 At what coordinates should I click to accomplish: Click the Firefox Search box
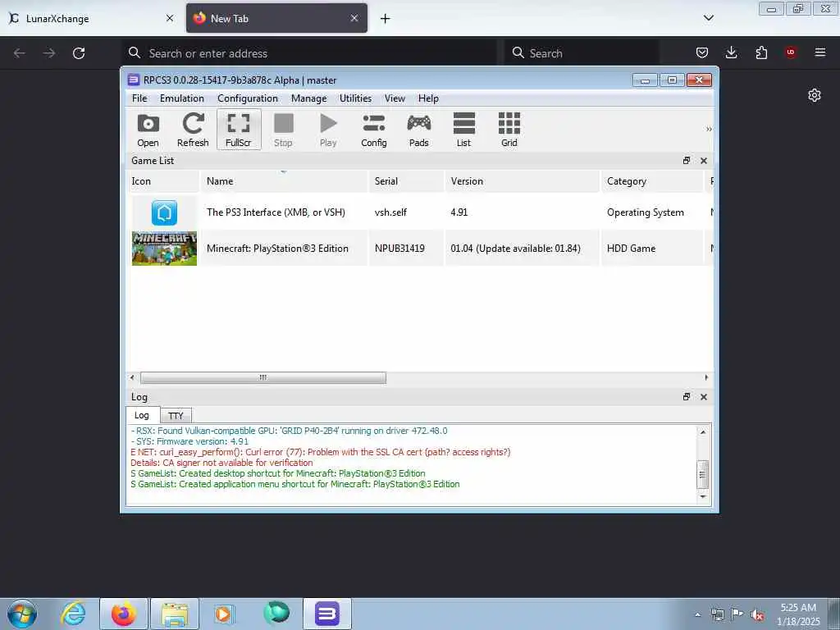coord(582,53)
